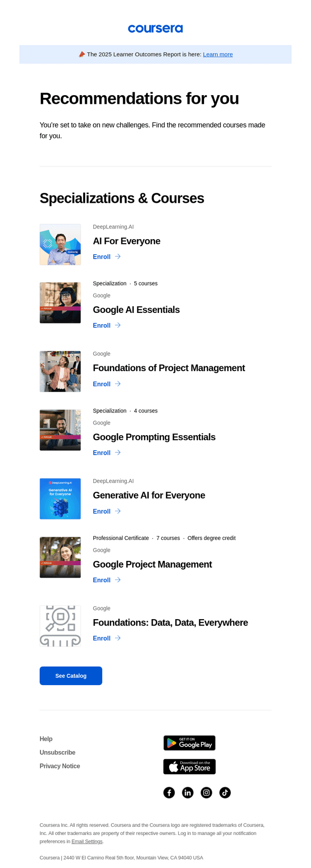Click the Unsubscribe footer link
This screenshot has height=868, width=311.
coord(57,753)
